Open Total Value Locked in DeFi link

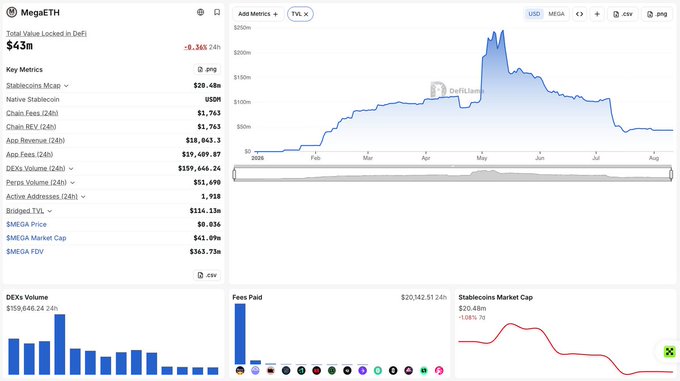tap(46, 33)
